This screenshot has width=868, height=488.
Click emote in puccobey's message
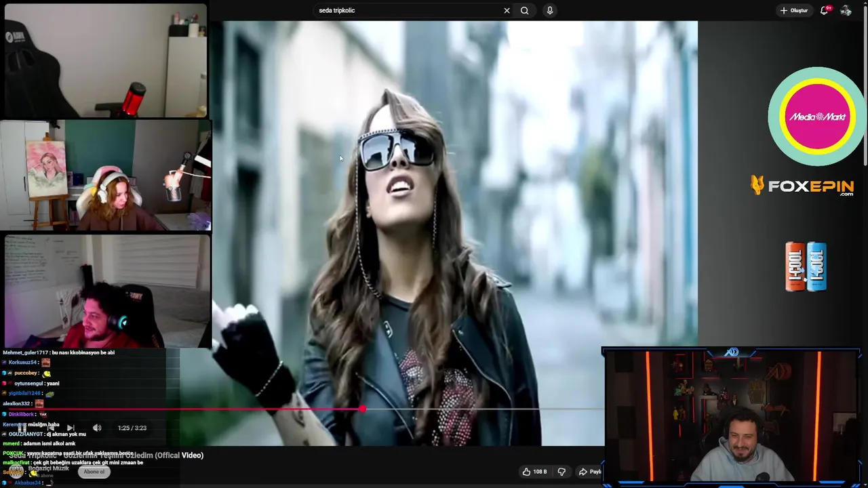(x=46, y=373)
